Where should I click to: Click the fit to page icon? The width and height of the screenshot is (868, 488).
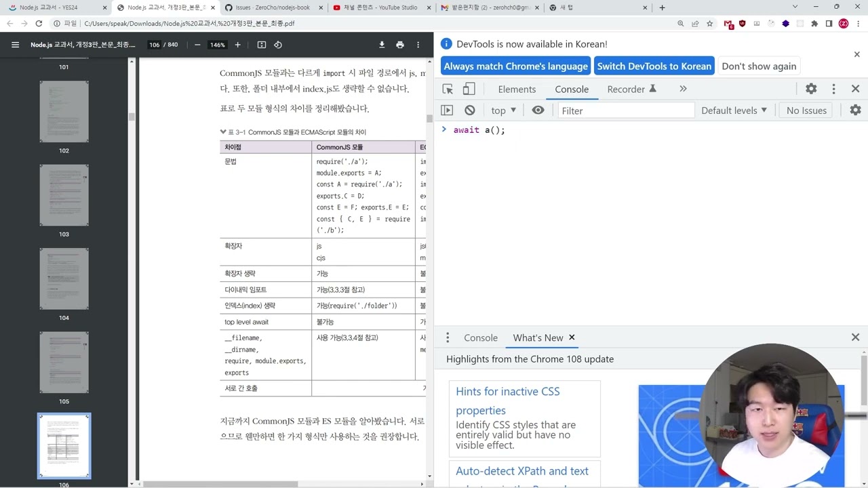pyautogui.click(x=262, y=45)
